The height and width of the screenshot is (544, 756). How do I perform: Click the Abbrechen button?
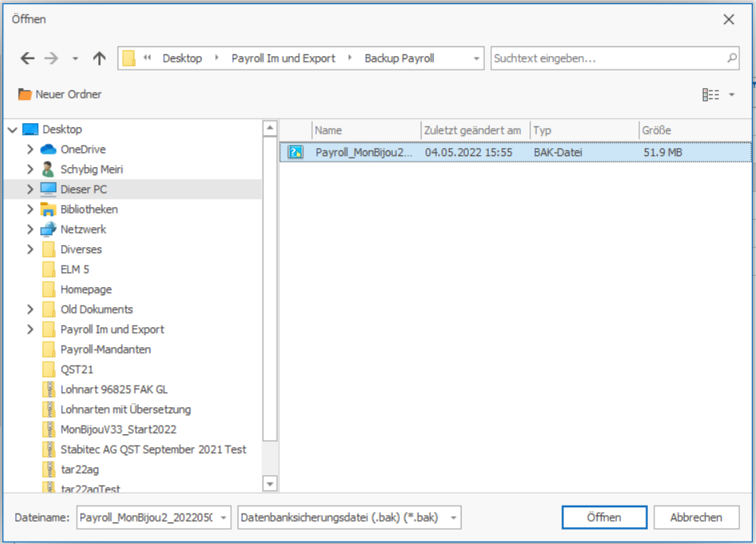[695, 518]
